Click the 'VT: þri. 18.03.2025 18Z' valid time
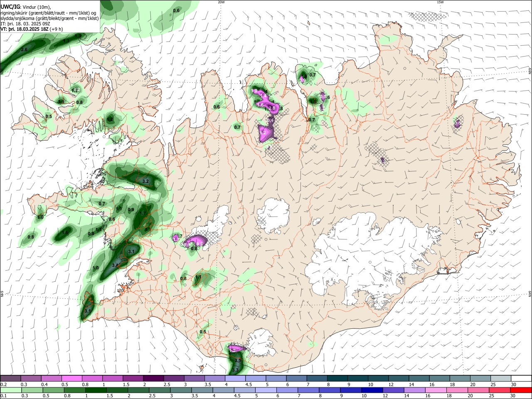Screen dimensions: 532x399 click(x=25, y=29)
